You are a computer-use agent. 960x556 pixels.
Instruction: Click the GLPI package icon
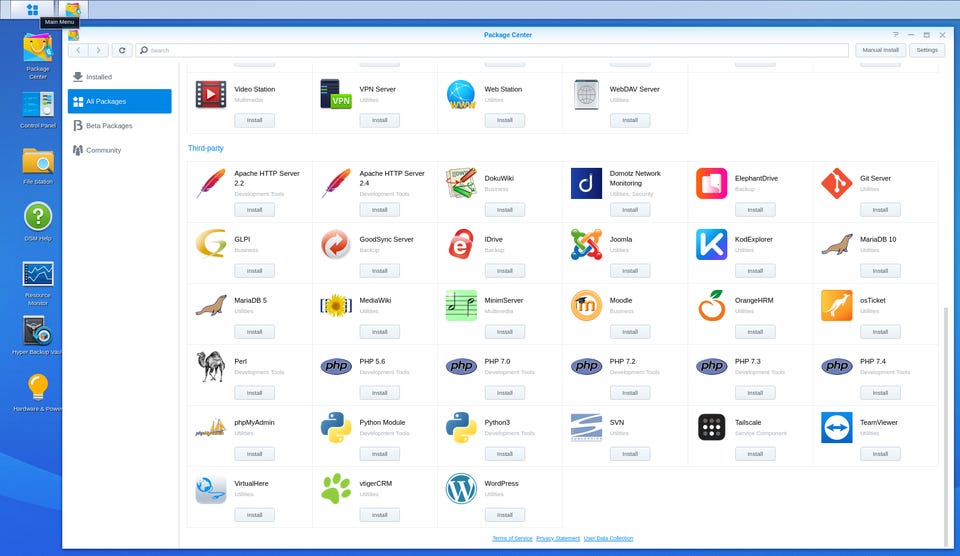[211, 244]
